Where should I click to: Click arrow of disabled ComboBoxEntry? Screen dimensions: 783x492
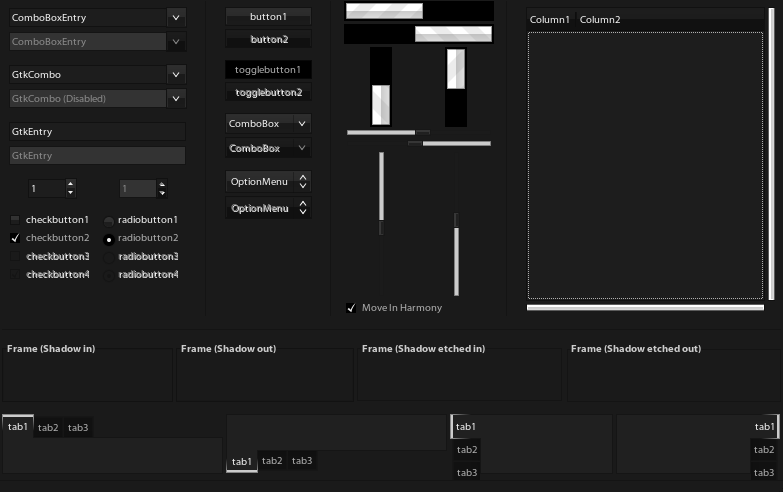click(x=176, y=41)
